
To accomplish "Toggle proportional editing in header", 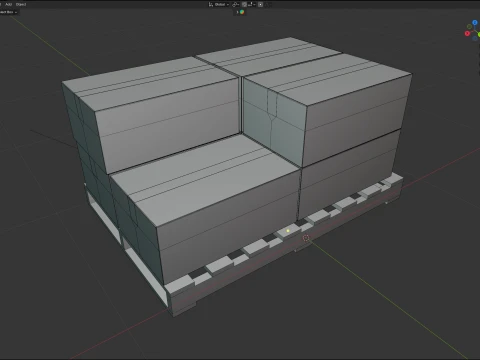I will click(261, 4).
